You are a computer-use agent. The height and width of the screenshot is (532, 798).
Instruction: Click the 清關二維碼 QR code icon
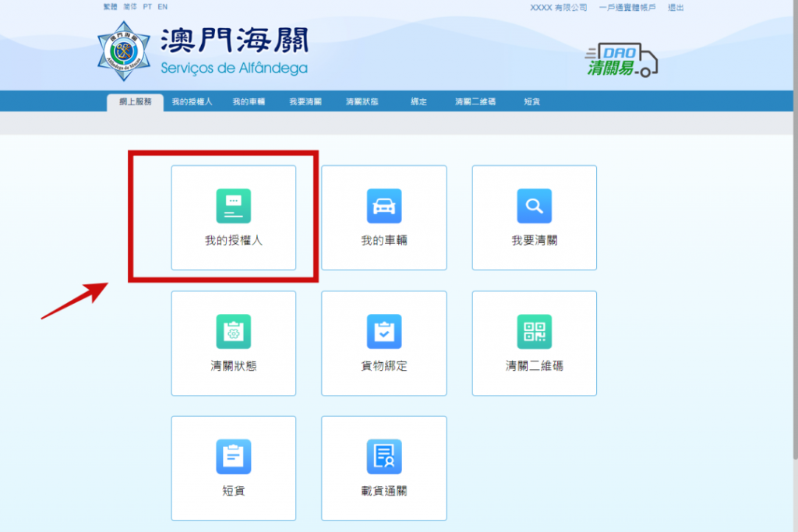(x=535, y=332)
